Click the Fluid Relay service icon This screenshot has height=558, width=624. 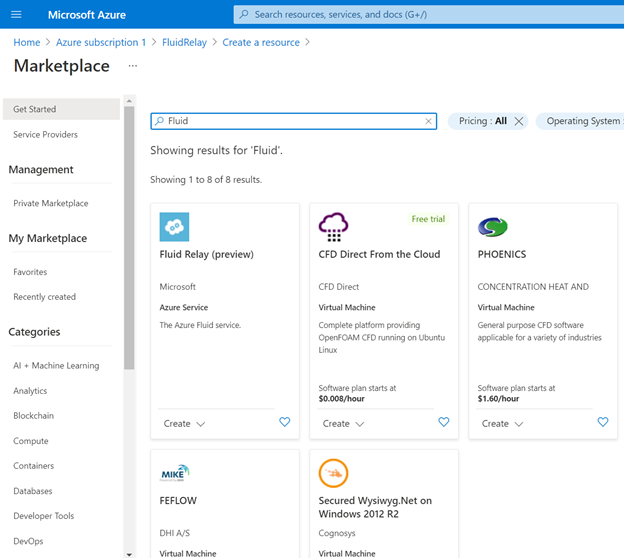pyautogui.click(x=174, y=227)
